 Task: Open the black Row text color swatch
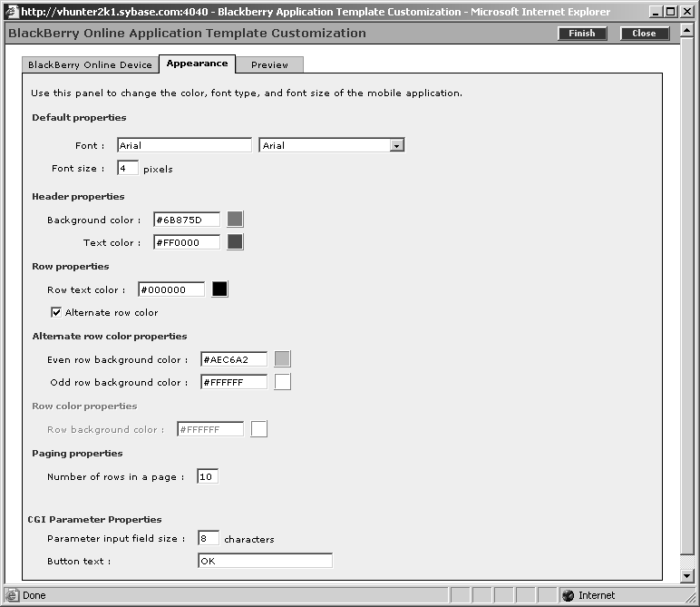[x=219, y=289]
